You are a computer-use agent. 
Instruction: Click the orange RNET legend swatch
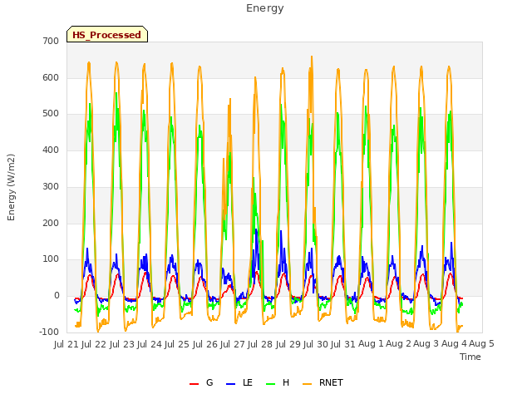(307, 384)
